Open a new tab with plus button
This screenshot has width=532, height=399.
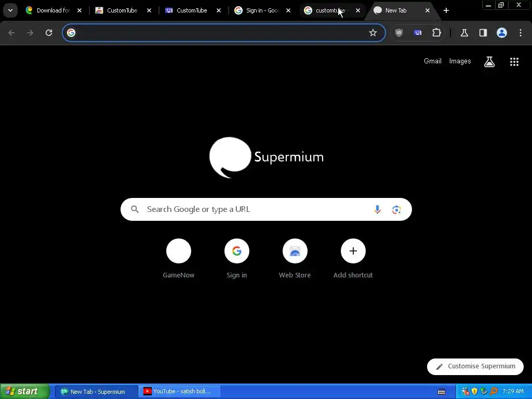[446, 10]
